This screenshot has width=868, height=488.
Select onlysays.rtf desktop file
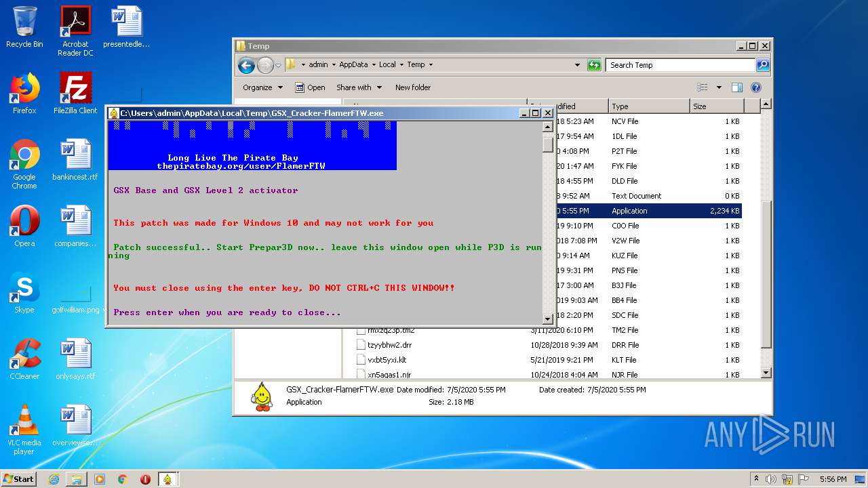[x=75, y=360]
